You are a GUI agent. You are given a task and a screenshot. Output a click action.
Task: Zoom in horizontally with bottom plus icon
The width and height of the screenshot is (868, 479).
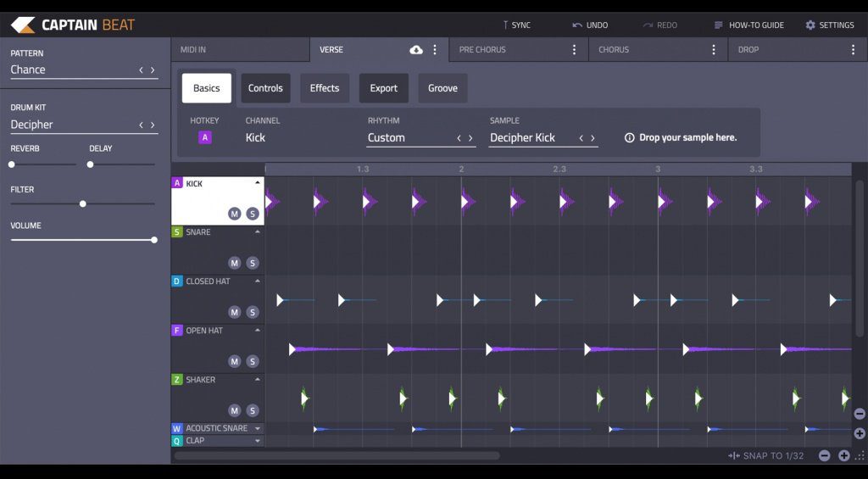(x=843, y=456)
